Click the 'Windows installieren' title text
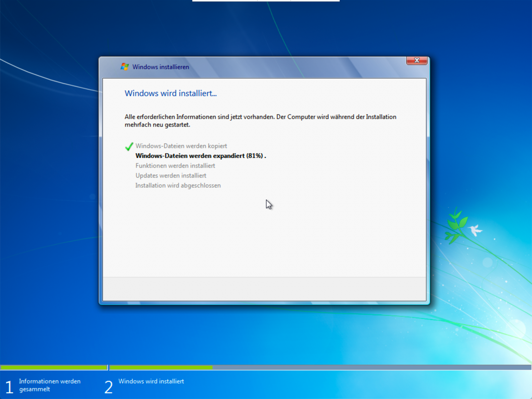The height and width of the screenshot is (399, 532). (x=161, y=67)
